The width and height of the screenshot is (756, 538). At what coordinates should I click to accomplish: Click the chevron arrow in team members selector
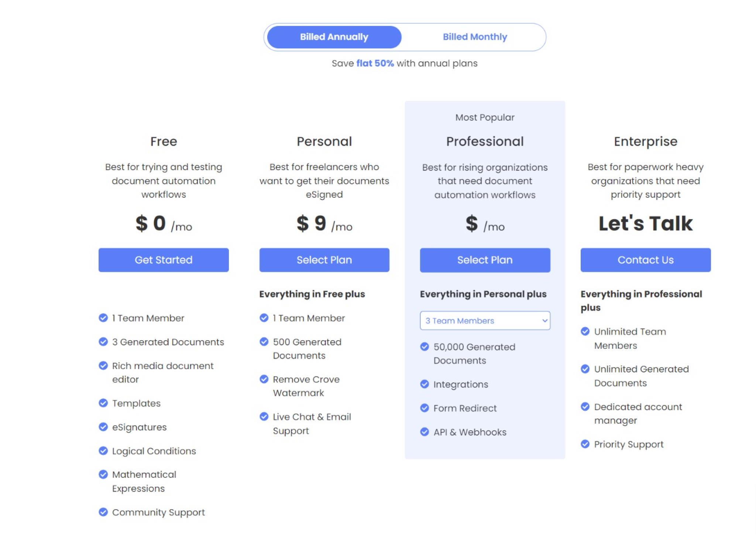click(x=544, y=321)
